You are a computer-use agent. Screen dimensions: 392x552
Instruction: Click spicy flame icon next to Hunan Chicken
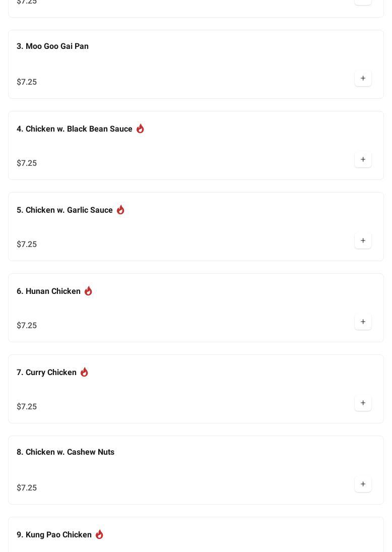(x=88, y=291)
